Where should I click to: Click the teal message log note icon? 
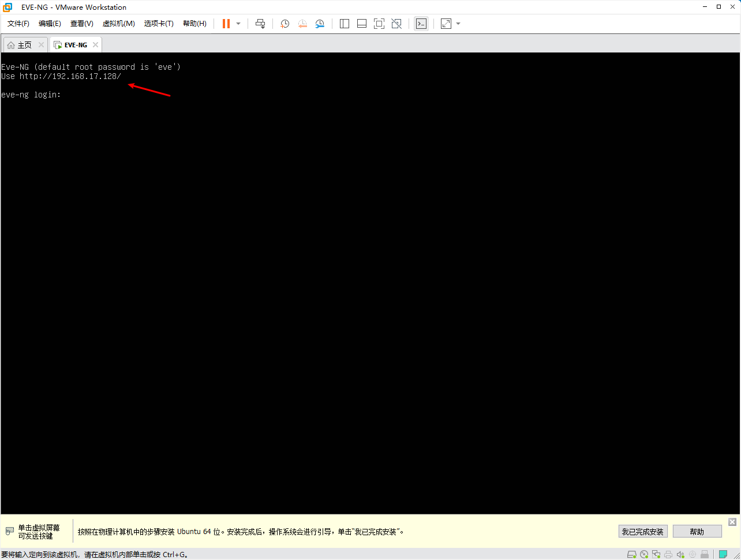tap(723, 554)
